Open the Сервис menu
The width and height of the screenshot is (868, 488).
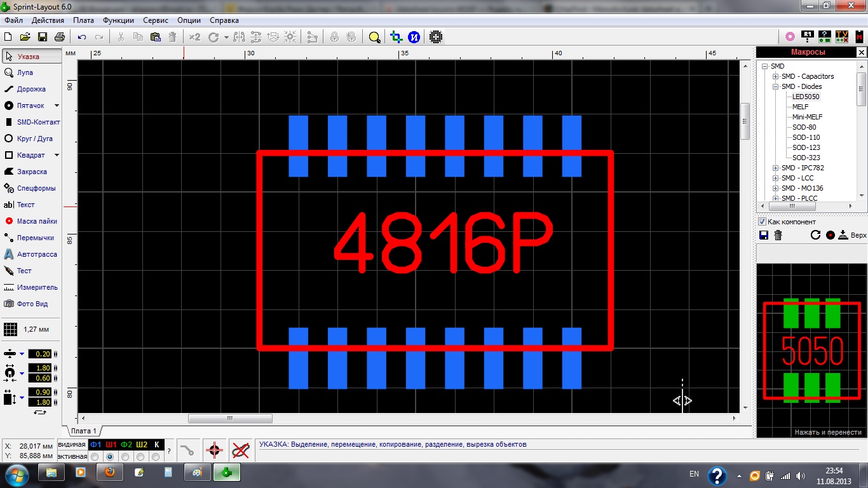pos(155,20)
